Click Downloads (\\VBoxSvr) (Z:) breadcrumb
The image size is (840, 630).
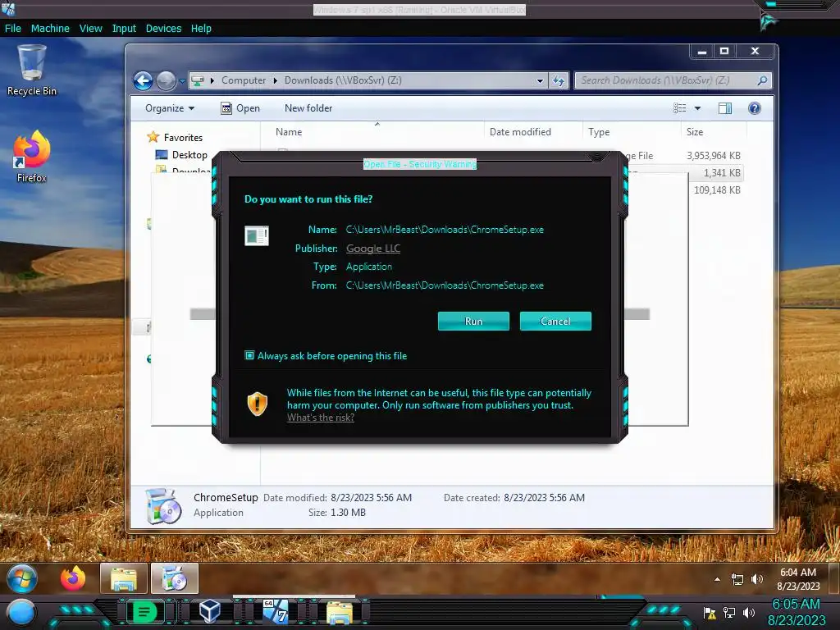tap(343, 80)
